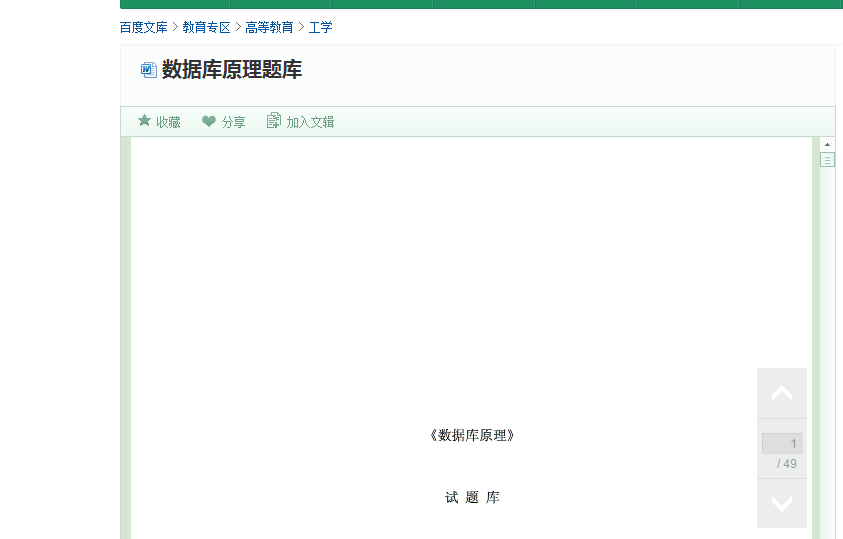This screenshot has height=539, width=843.
Task: Go to previous page with up chevron
Action: (782, 393)
